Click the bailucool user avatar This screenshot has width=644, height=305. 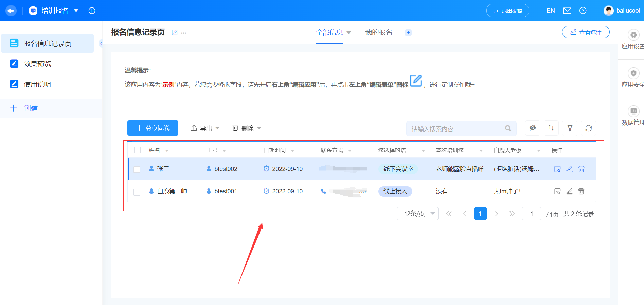tap(608, 11)
